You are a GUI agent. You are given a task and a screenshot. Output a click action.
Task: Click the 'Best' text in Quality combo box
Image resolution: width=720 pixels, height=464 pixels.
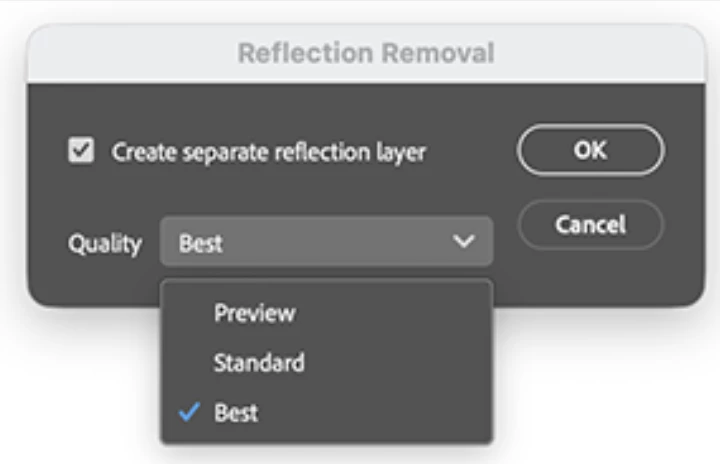pyautogui.click(x=201, y=243)
